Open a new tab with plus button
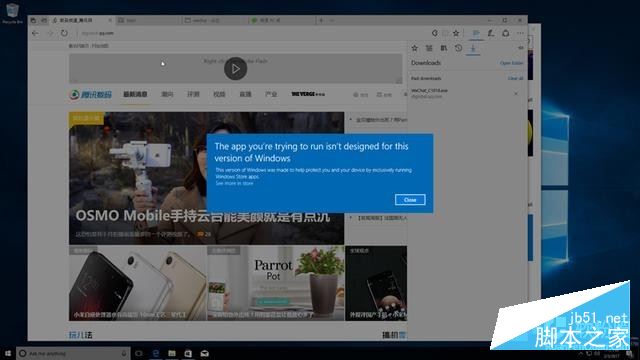Viewport: 640px width, 360px height. click(x=321, y=20)
